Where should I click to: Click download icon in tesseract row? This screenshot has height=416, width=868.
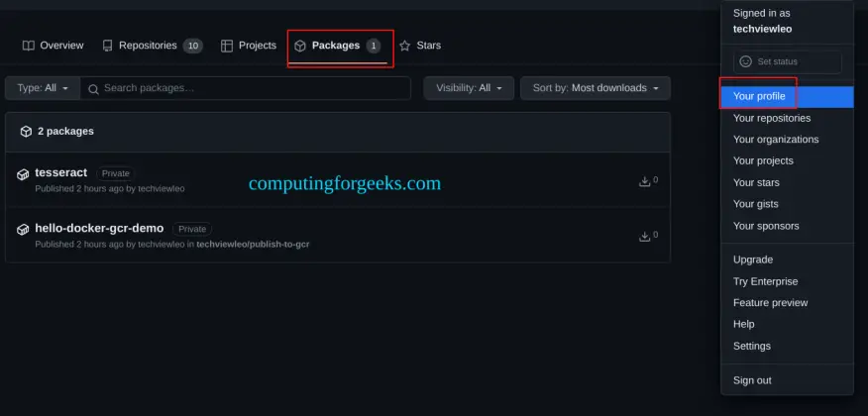(x=645, y=181)
